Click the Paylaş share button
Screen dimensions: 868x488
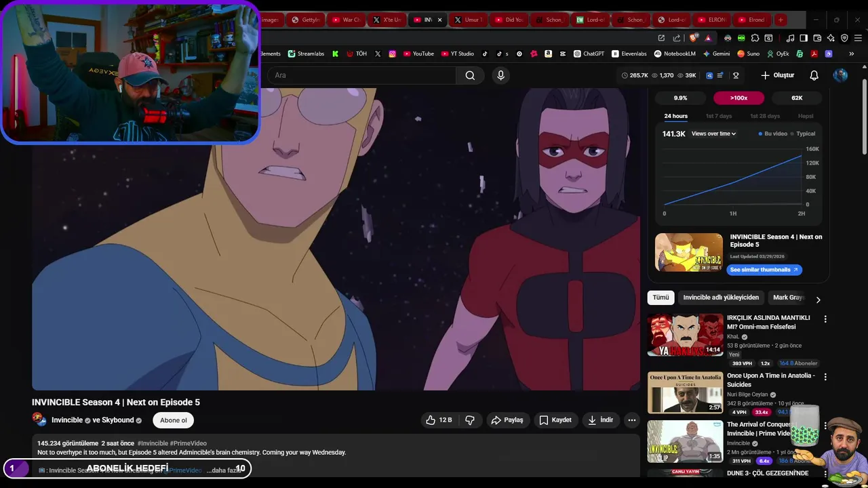507,420
